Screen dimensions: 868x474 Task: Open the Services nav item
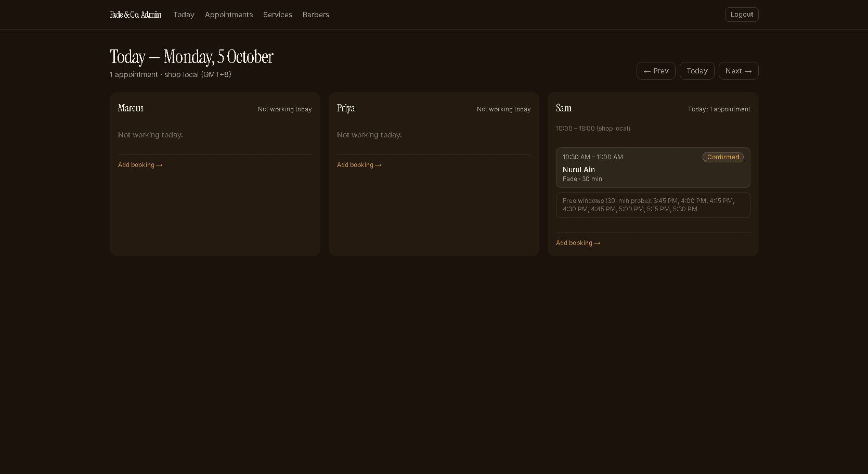point(278,15)
